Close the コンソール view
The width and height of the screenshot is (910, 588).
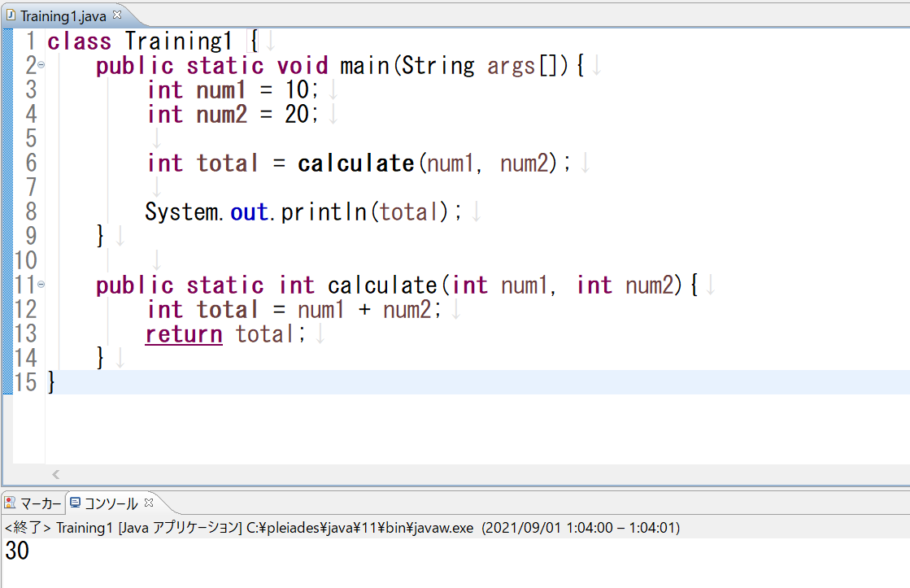click(x=149, y=503)
